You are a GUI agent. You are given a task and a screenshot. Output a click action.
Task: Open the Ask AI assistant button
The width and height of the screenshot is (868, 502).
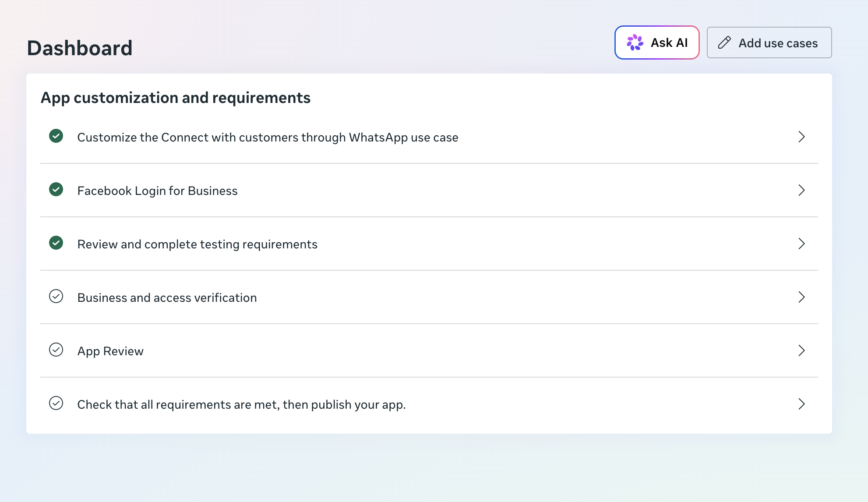657,42
